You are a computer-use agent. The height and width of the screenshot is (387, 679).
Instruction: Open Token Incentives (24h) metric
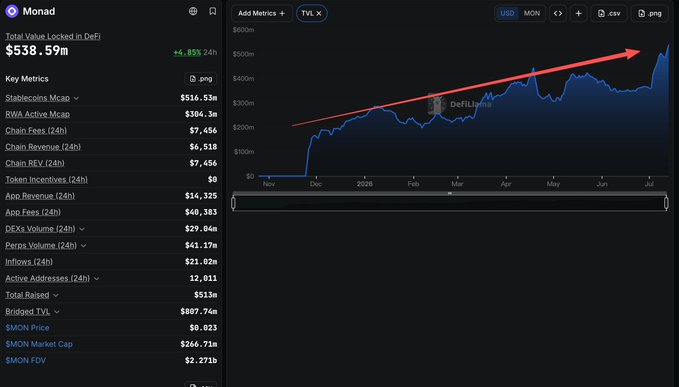tap(46, 179)
